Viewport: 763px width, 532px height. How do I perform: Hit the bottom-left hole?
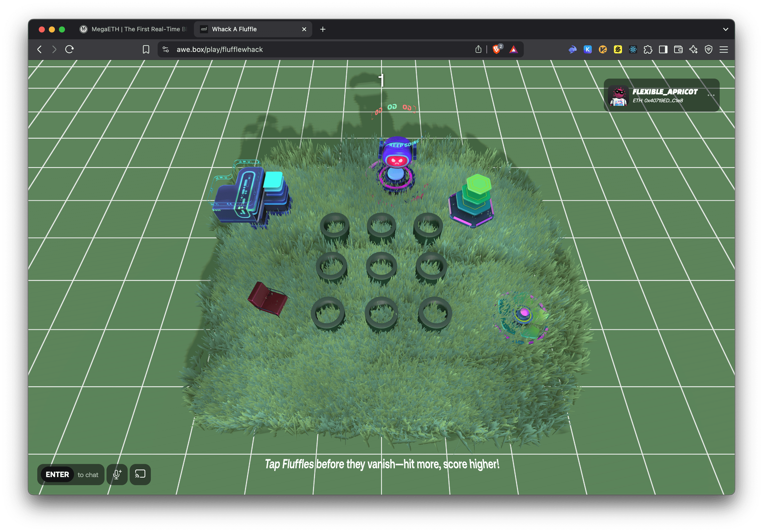(x=328, y=313)
